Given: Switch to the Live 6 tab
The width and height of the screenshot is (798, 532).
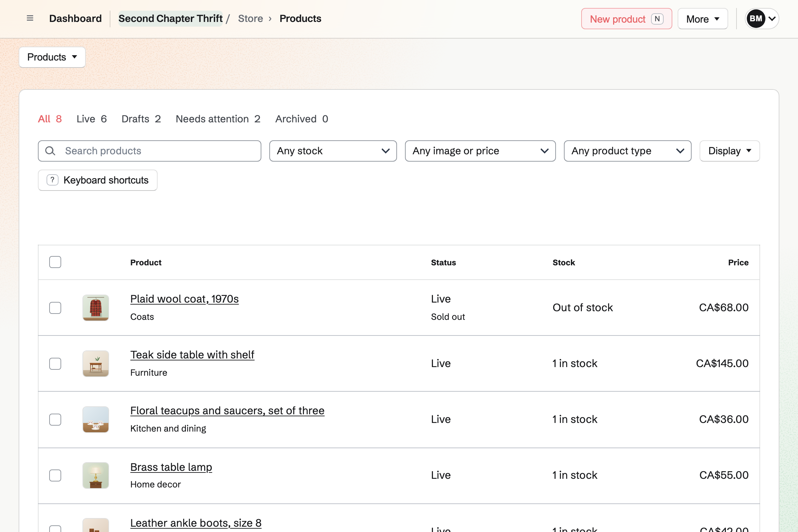Looking at the screenshot, I should pyautogui.click(x=92, y=119).
